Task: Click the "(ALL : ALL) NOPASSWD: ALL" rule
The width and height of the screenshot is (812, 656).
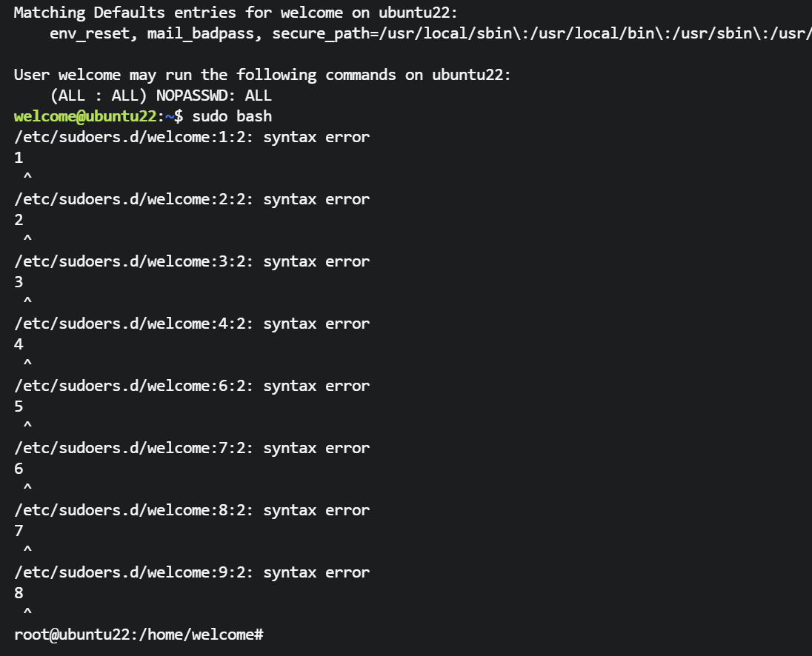Action: [161, 96]
